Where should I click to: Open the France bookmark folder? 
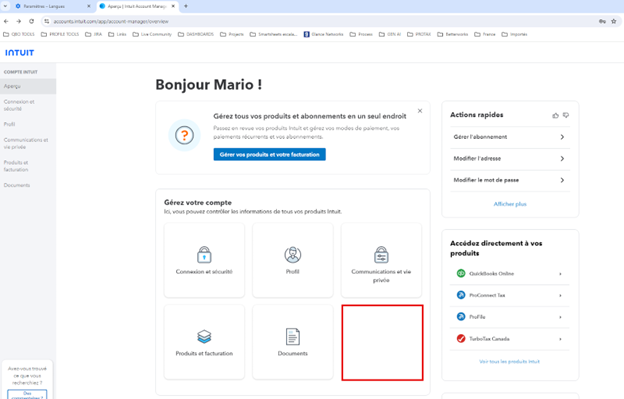click(x=485, y=34)
